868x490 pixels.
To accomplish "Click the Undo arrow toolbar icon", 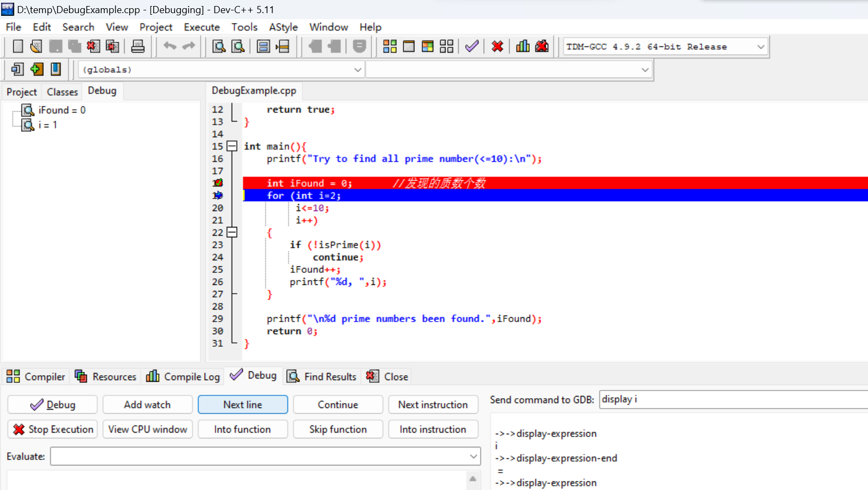I will click(x=170, y=46).
